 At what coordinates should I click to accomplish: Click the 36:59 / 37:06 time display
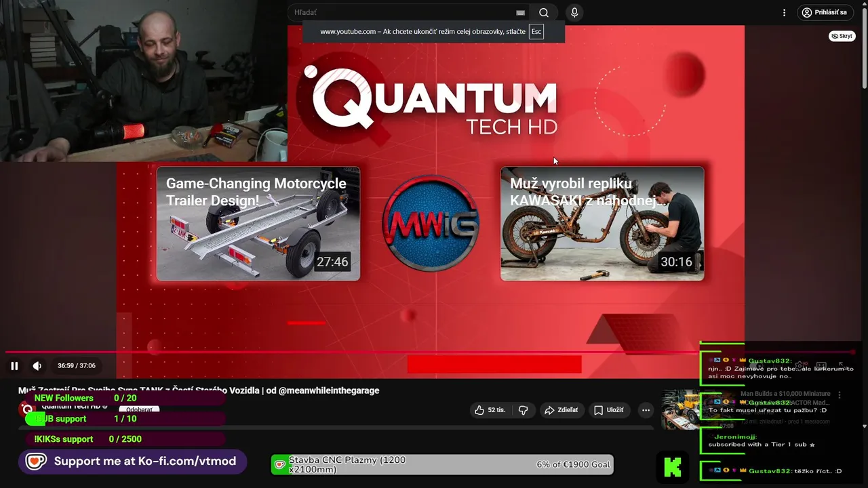[76, 366]
